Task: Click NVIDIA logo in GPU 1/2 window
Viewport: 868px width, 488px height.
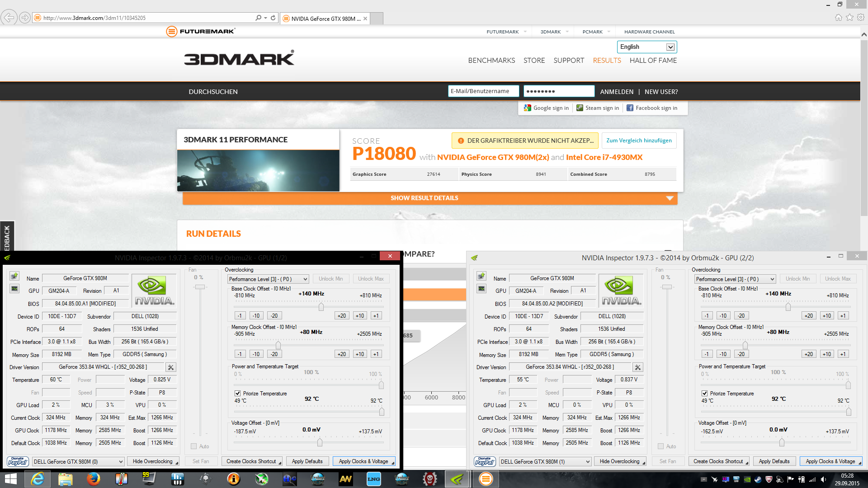Action: click(154, 291)
